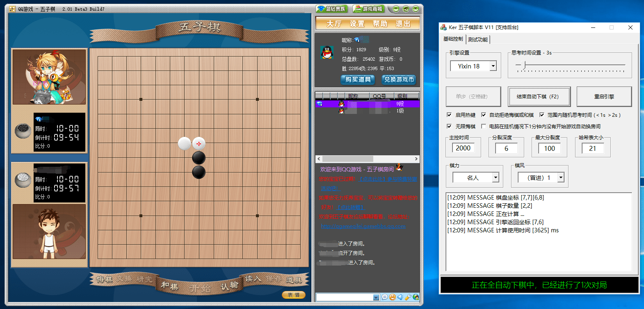Image resolution: width=644 pixels, height=309 pixels.
Task: Click 认输 resign button
Action: coord(229,286)
